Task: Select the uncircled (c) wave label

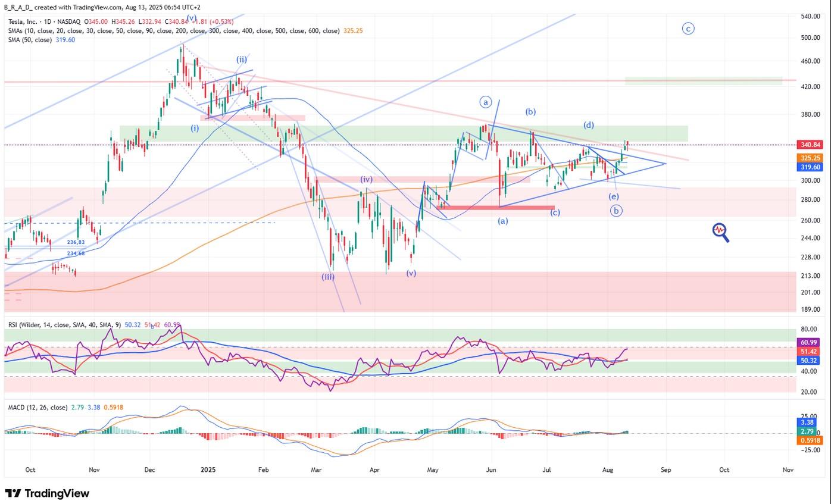Action: (555, 212)
